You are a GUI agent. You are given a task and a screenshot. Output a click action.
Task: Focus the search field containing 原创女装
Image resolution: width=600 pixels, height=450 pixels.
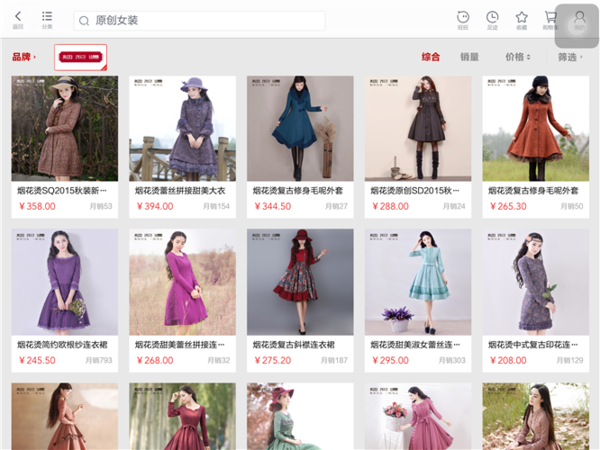point(199,21)
